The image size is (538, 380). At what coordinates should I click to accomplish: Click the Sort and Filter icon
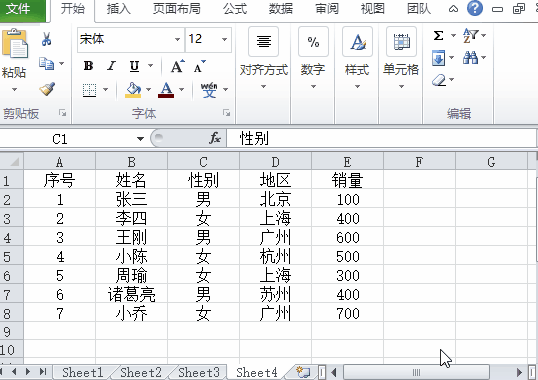[x=470, y=35]
